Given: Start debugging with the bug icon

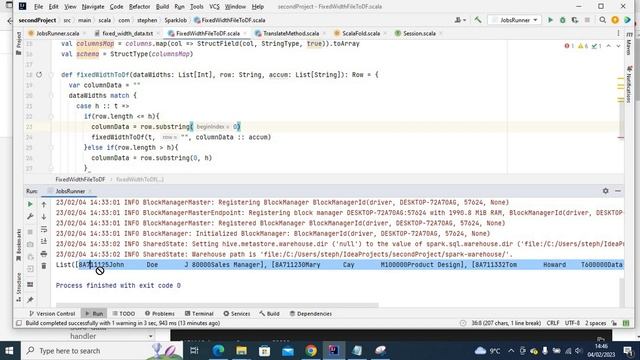Looking at the screenshot, I should click(562, 20).
